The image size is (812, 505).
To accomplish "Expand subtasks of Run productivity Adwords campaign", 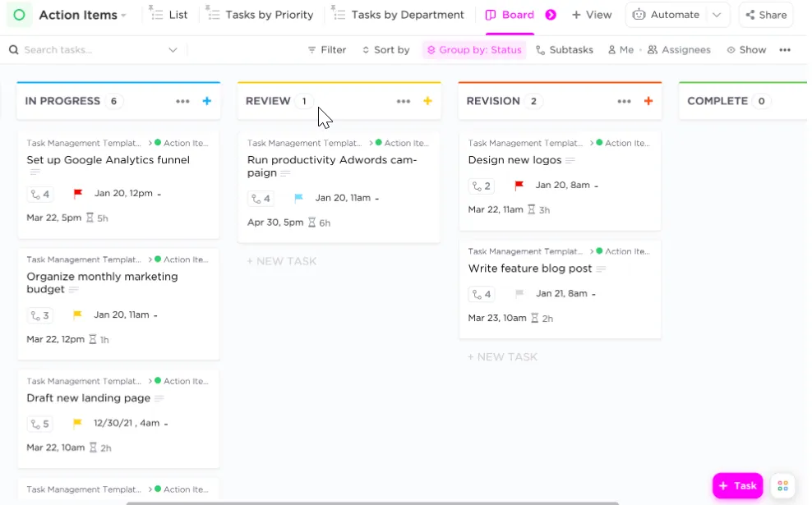I will (261, 198).
